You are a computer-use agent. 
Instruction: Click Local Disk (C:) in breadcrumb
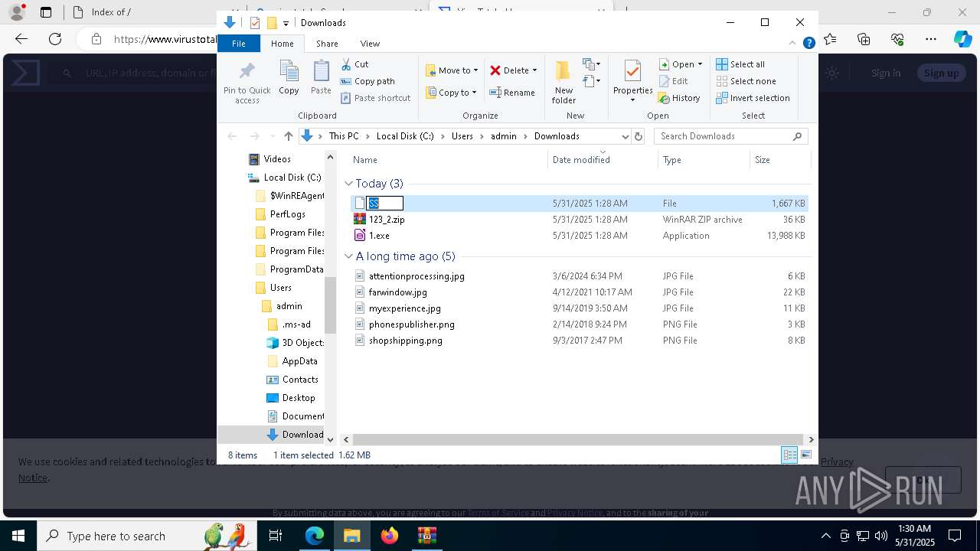(405, 136)
